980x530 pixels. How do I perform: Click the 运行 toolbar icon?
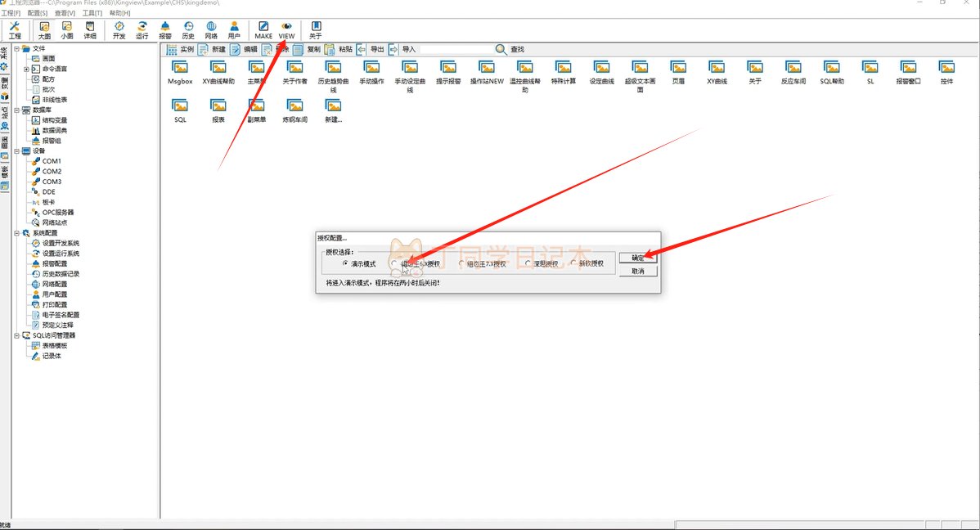tap(142, 30)
